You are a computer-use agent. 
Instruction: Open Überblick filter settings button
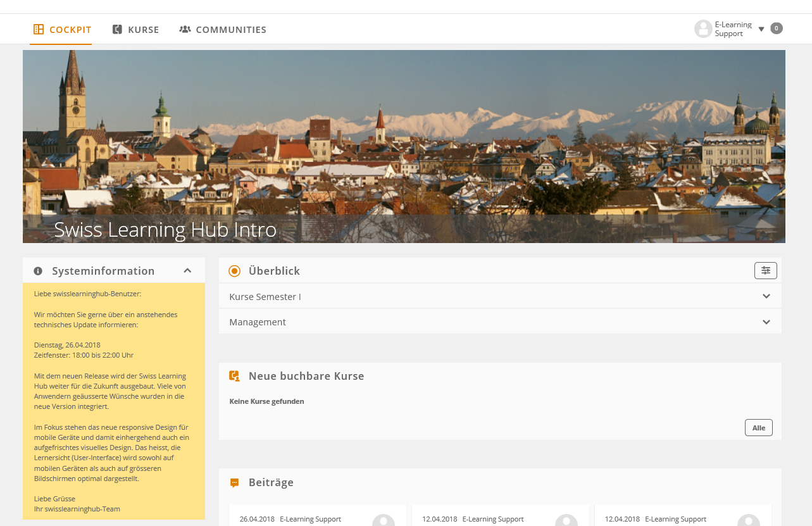765,271
